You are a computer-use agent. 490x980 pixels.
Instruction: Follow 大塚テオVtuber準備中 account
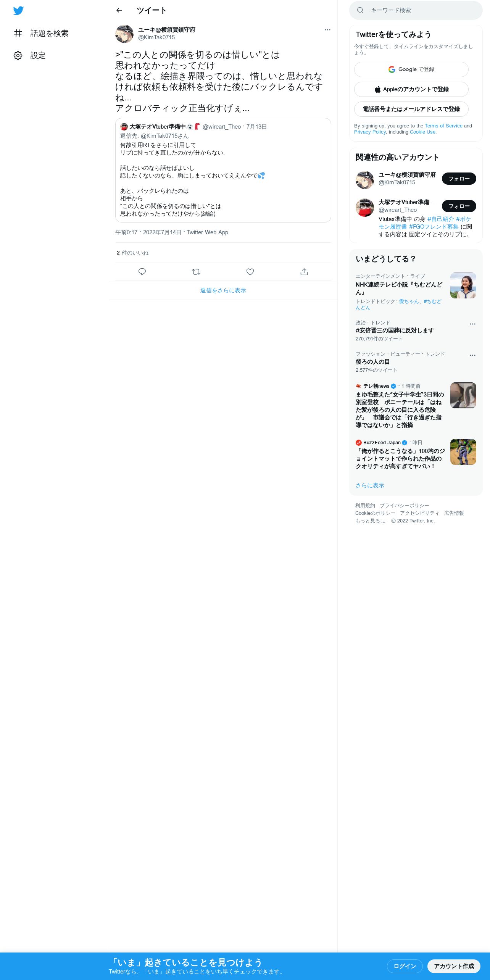[x=459, y=206]
